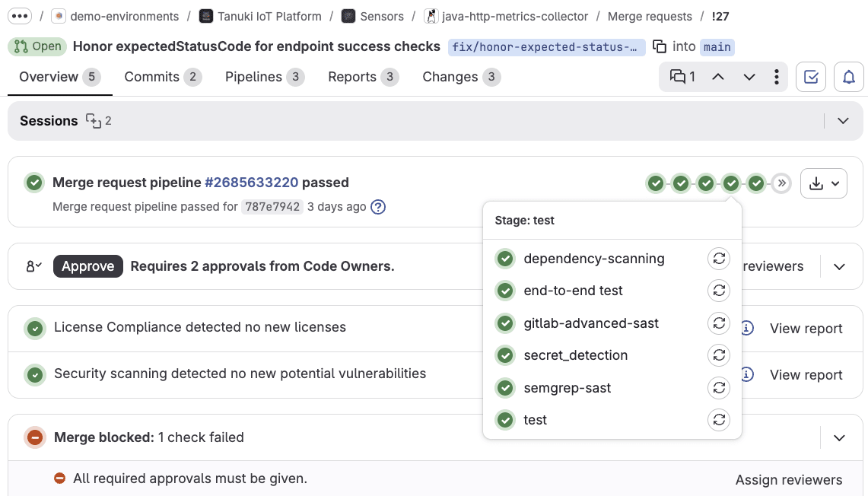Switch to the Commits tab
Screen dimensions: 868x496
(162, 77)
